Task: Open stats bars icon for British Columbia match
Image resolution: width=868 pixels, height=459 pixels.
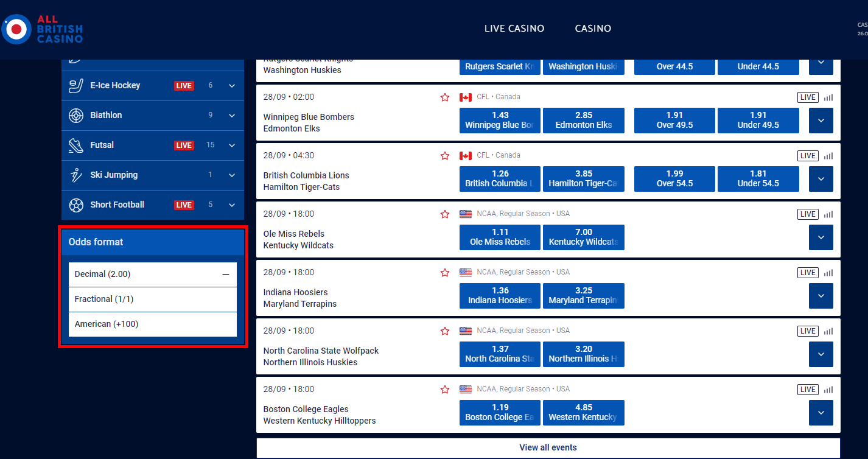Action: (x=828, y=156)
